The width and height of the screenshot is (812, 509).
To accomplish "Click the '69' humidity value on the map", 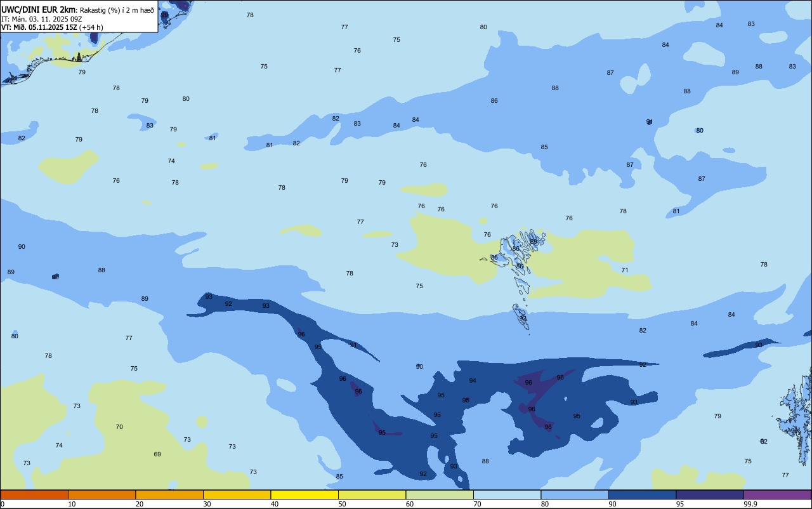I will [x=157, y=454].
